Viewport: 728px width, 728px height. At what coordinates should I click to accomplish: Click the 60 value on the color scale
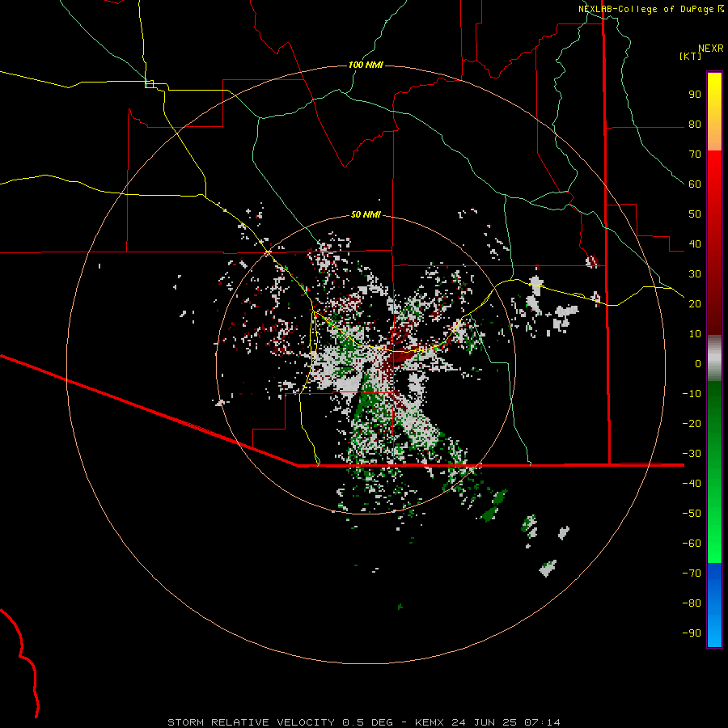pos(695,184)
